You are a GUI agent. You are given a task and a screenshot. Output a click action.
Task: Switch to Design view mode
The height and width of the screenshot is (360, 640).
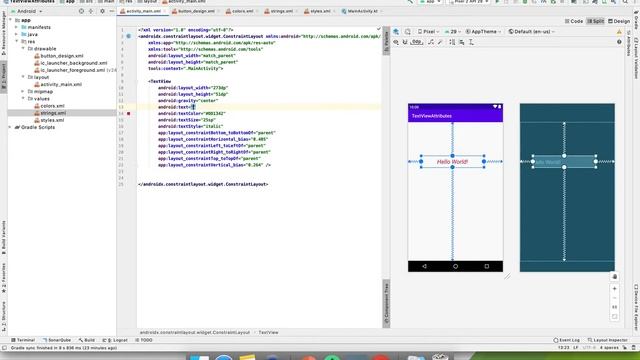(x=619, y=21)
